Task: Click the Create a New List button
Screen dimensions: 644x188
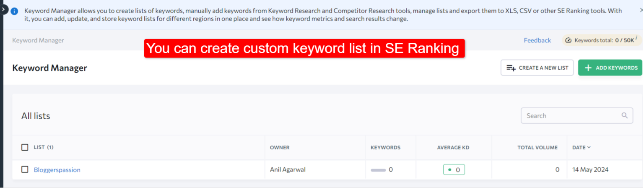Action: tap(537, 68)
